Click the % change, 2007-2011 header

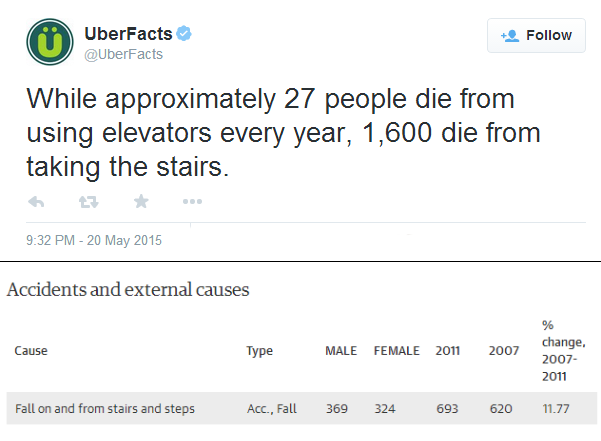pyautogui.click(x=563, y=351)
